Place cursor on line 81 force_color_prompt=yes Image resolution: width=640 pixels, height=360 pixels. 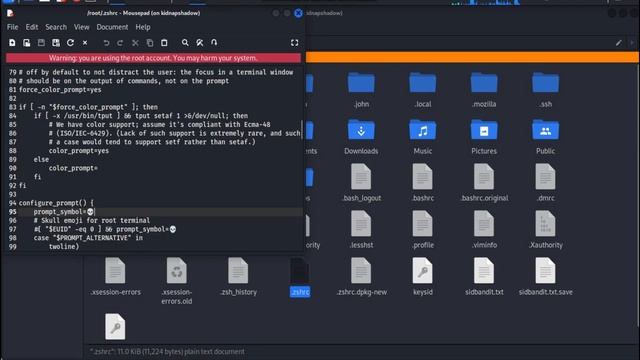click(60, 90)
